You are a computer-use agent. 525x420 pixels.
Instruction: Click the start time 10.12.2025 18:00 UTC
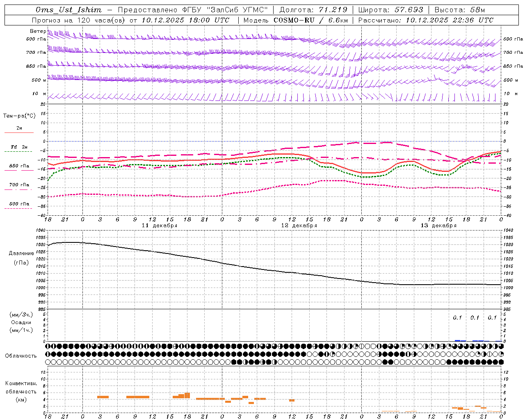[185, 20]
